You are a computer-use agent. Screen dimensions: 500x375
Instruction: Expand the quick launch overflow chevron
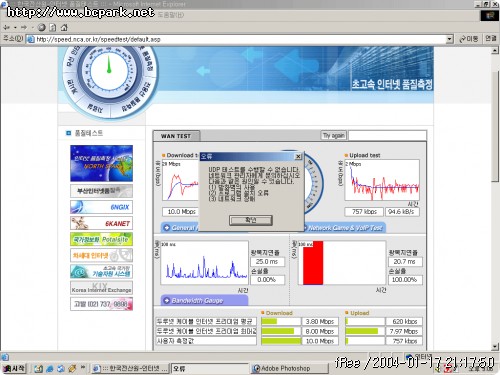click(83, 367)
